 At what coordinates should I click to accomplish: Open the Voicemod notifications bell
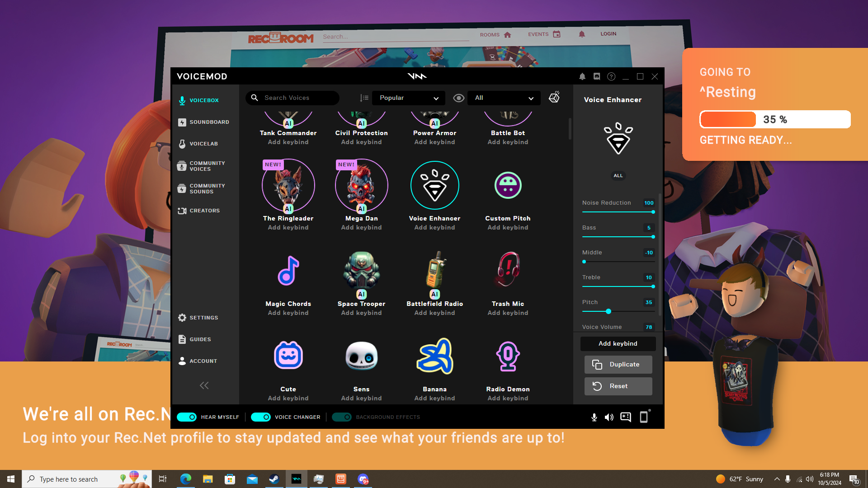582,76
